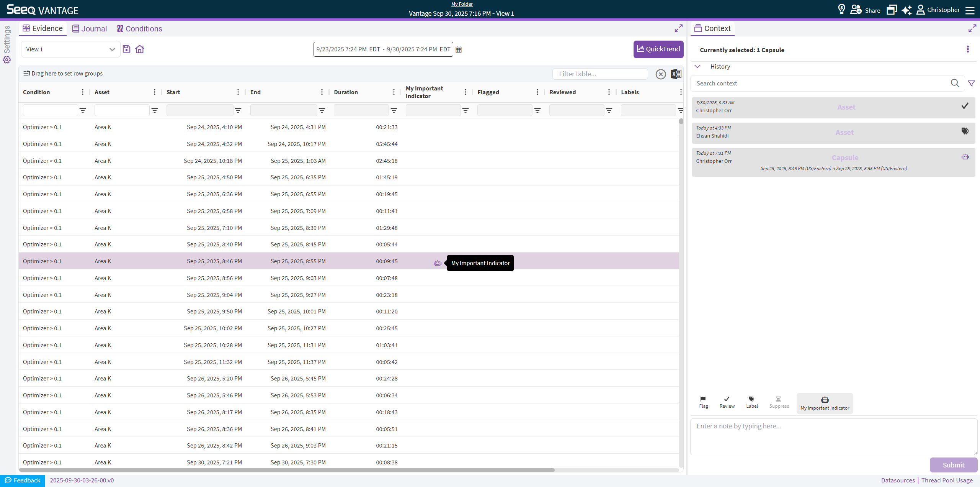Toggle Review action for selected capsule

[727, 402]
